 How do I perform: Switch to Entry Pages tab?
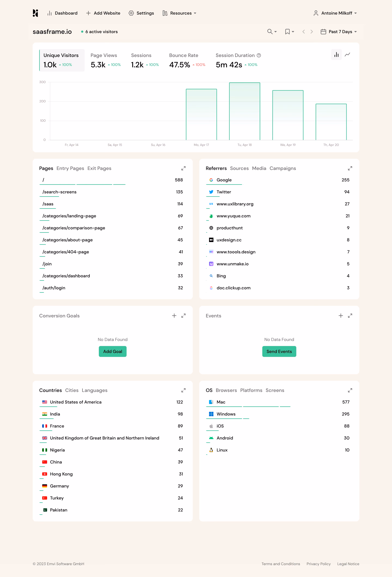(70, 168)
